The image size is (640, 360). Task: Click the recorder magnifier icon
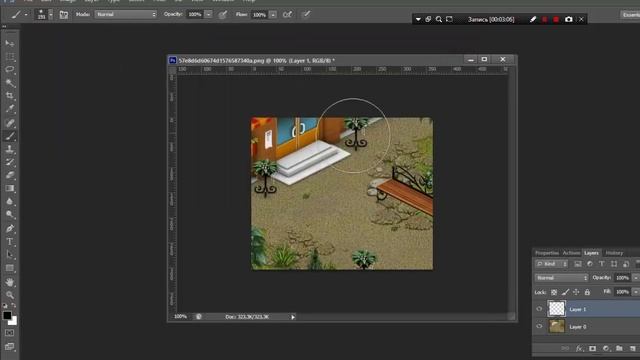click(438, 19)
